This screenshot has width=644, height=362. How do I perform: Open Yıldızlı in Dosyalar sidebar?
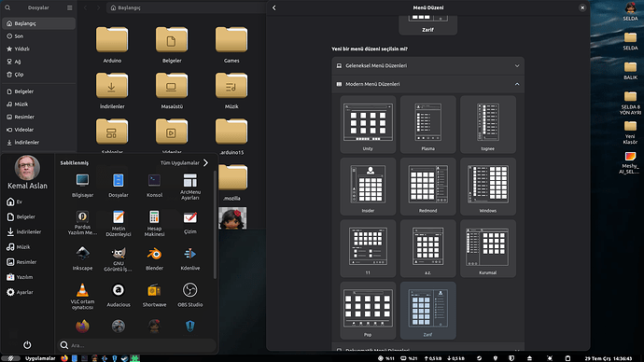tap(38, 49)
